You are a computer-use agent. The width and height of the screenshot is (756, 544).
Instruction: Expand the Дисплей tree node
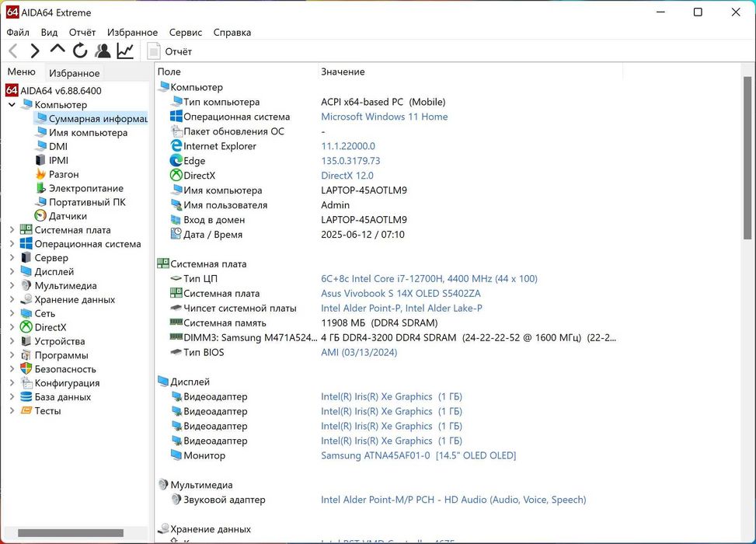(12, 271)
